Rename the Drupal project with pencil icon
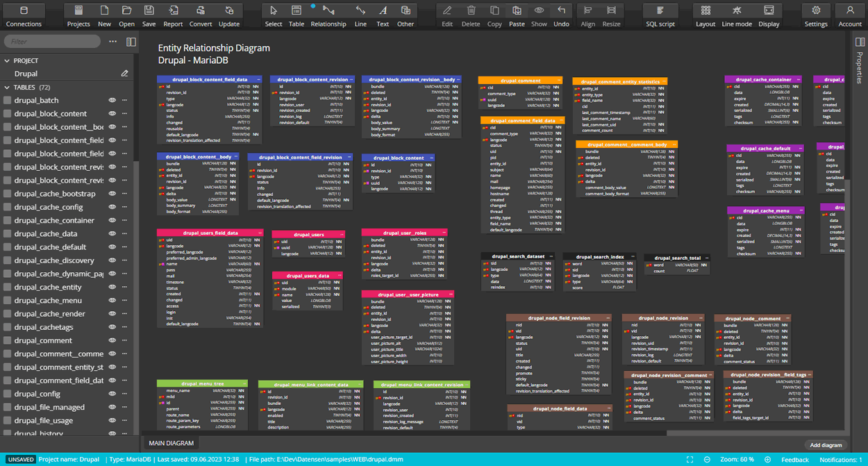 (125, 74)
